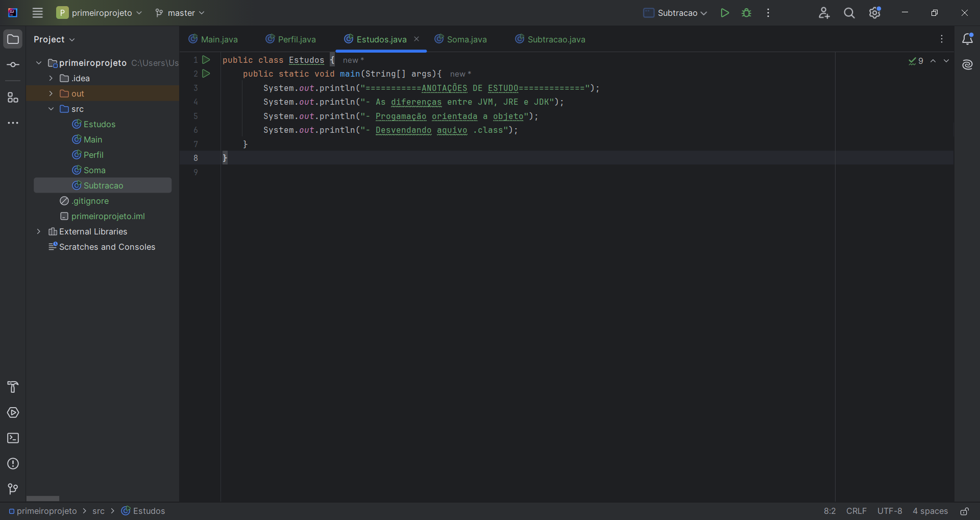Click src breadcrumb in status bar
Image resolution: width=980 pixels, height=520 pixels.
tap(99, 511)
